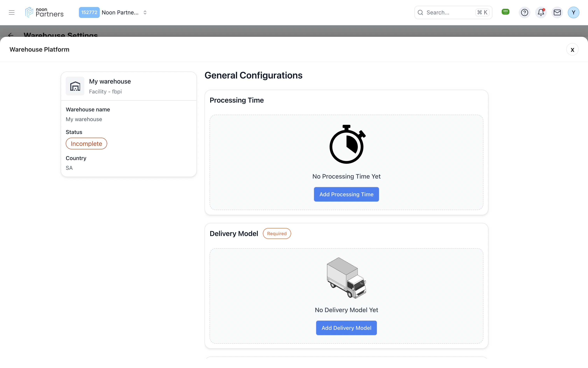This screenshot has height=368, width=588.
Task: Click the warehouse building icon
Action: [75, 86]
